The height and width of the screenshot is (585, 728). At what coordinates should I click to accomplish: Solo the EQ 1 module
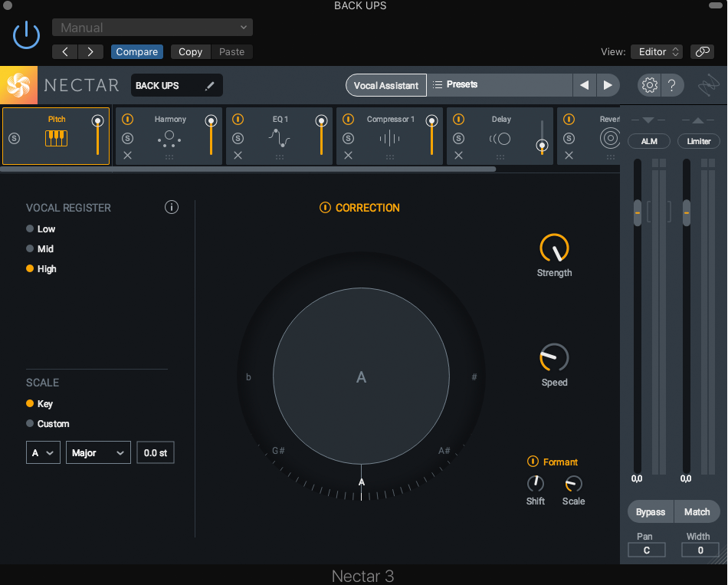238,138
